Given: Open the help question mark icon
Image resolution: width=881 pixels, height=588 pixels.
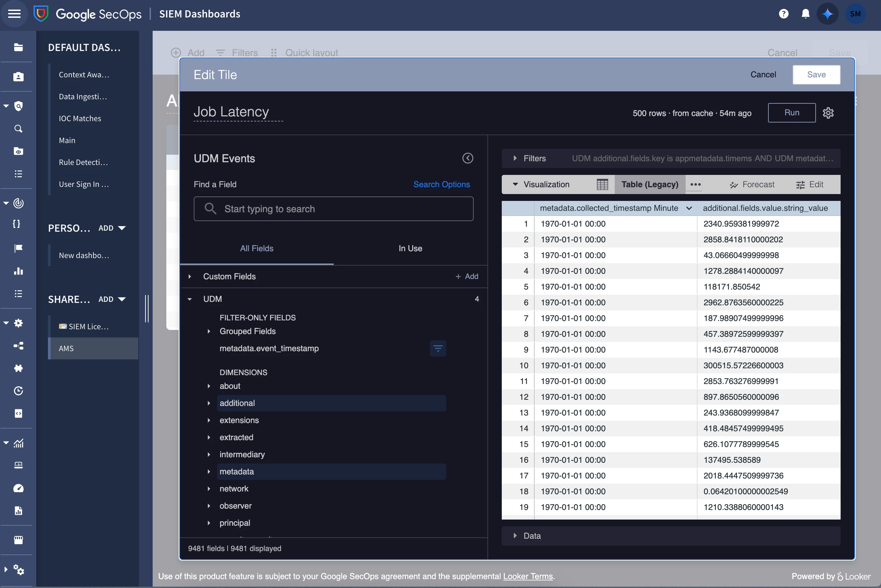Looking at the screenshot, I should click(783, 14).
